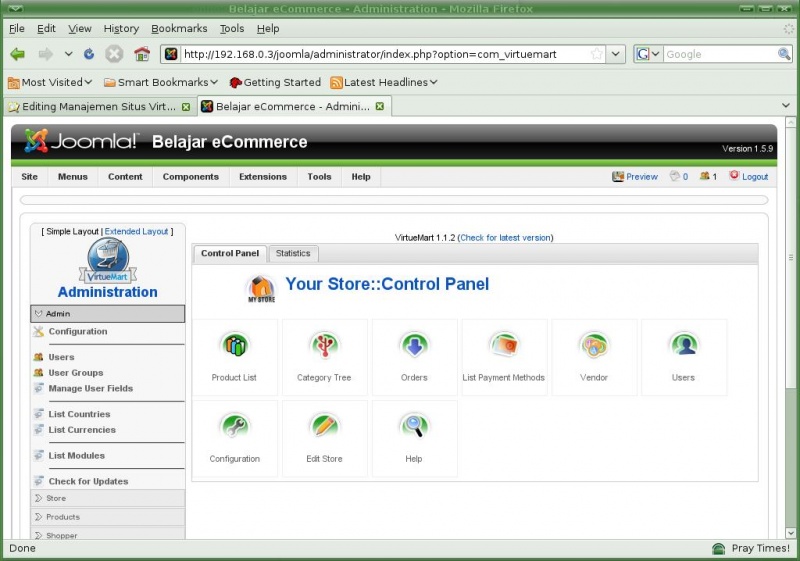Expand the Shopper section in sidebar
Image resolution: width=800 pixels, height=561 pixels.
(108, 534)
